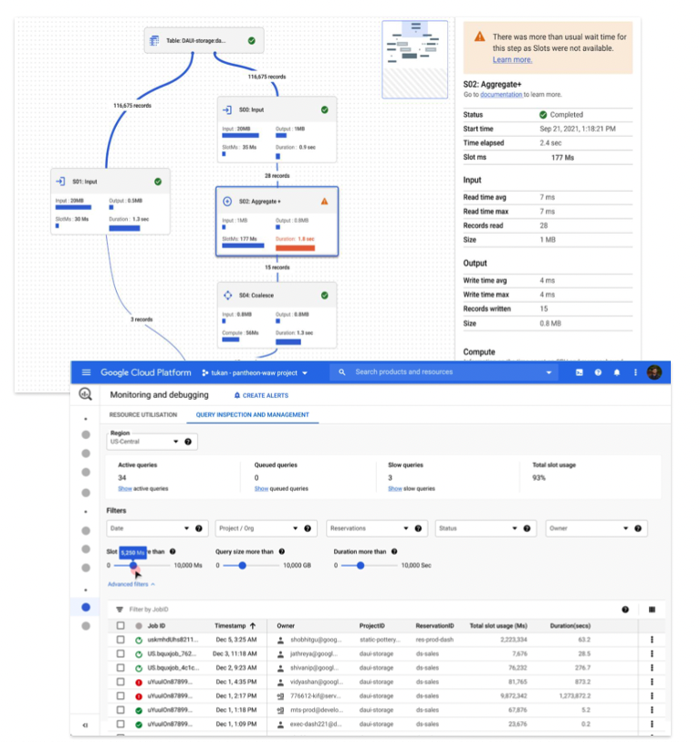The height and width of the screenshot is (742, 700).
Task: Click the S02 Aggregate node icon
Action: coord(227,201)
